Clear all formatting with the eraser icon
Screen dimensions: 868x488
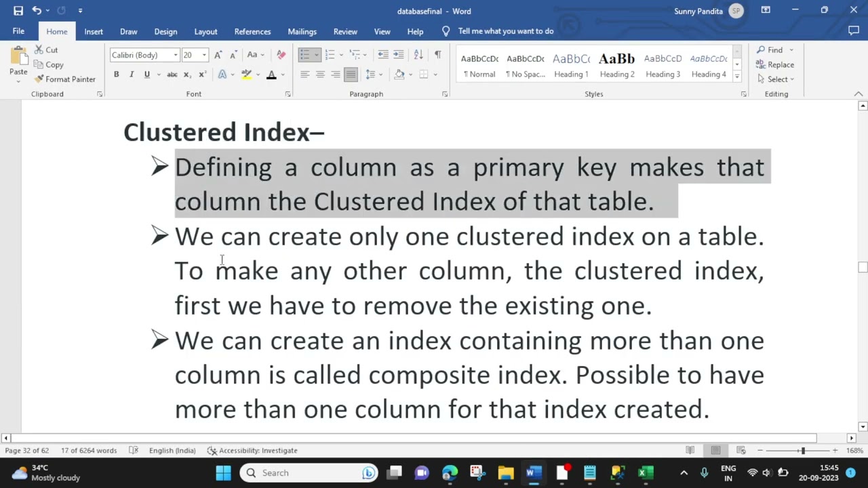[x=281, y=55]
